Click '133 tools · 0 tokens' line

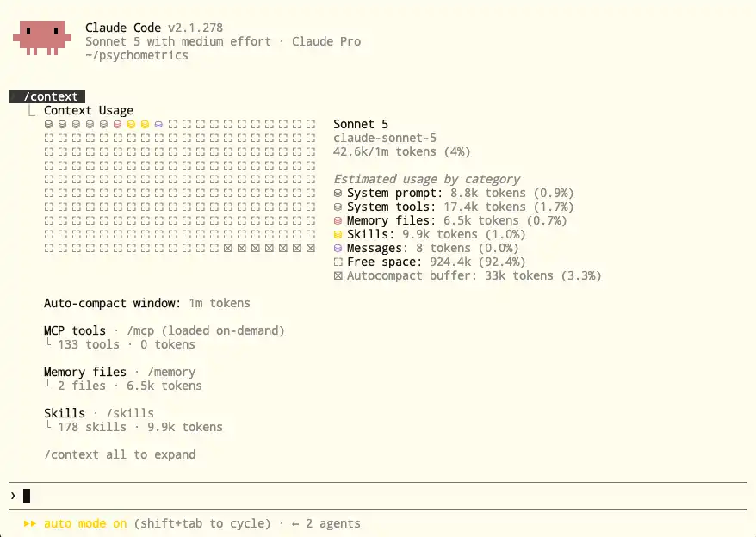(x=127, y=345)
